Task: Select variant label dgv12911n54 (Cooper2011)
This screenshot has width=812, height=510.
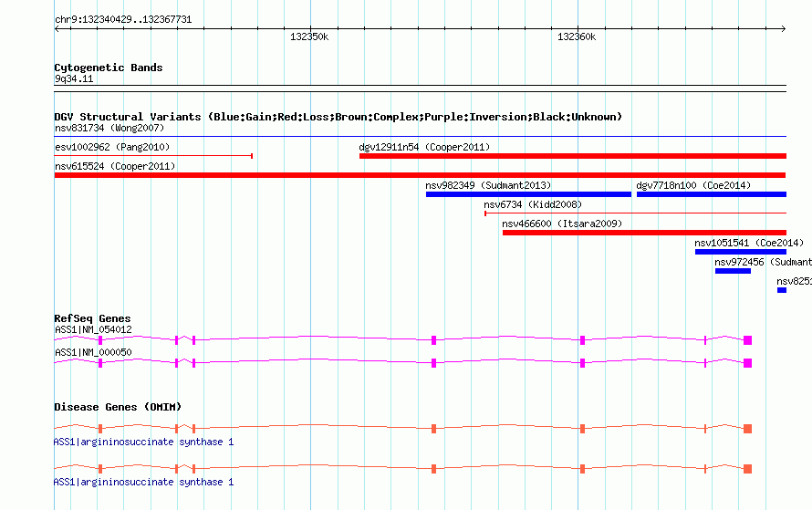Action: (x=424, y=147)
